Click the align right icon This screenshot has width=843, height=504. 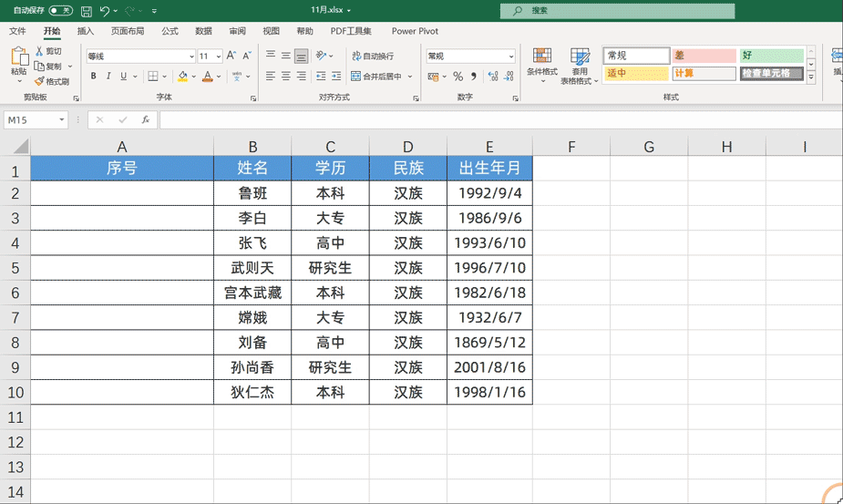point(302,77)
